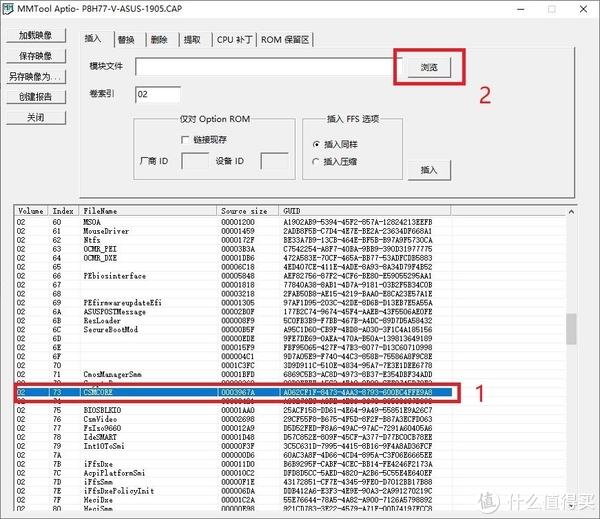This screenshot has height=519, width=600.
Task: Click the 另存映像为 (Save Image As) button
Action: pos(36,77)
